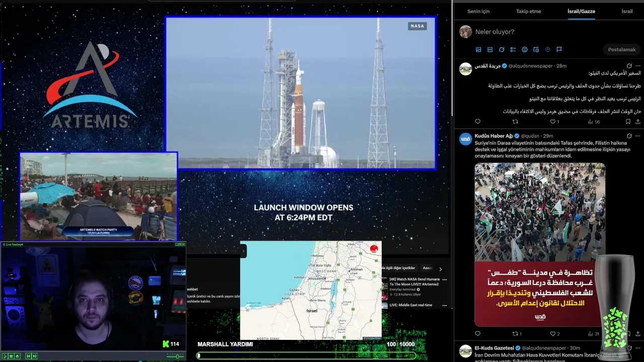This screenshot has width=644, height=362.
Task: Select the İsrail/Gazze tab
Action: [x=581, y=11]
